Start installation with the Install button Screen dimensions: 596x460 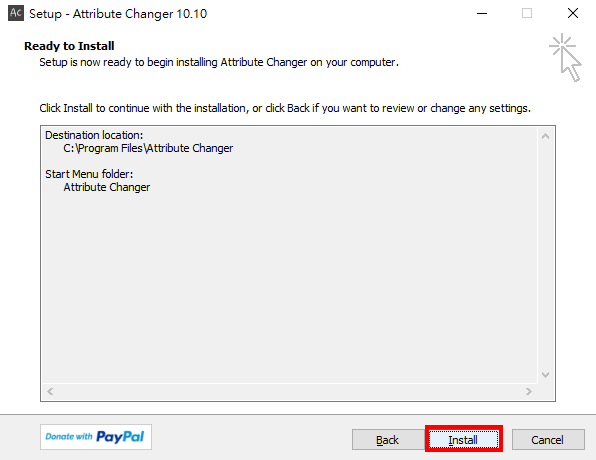464,440
